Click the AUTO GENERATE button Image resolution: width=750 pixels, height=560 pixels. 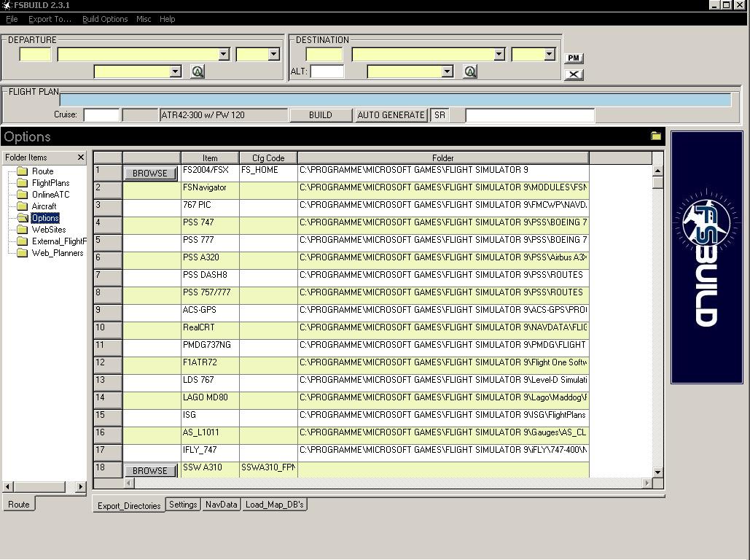click(391, 115)
